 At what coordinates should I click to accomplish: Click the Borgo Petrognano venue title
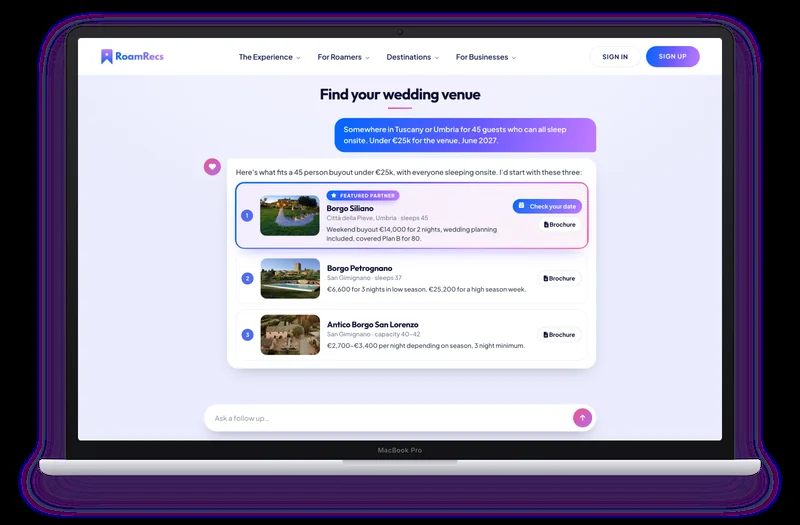pyautogui.click(x=360, y=268)
